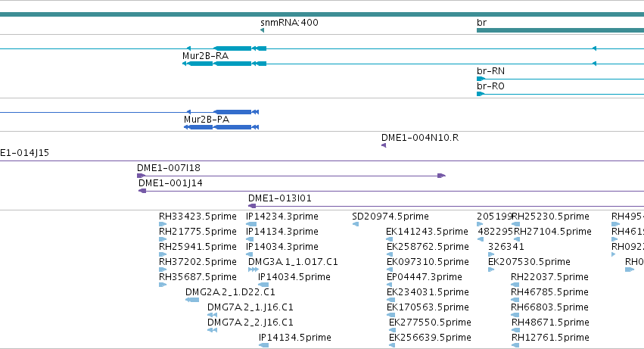The width and height of the screenshot is (644, 349).
Task: Click the DME1-004N10.R arrow glyph
Action: [384, 145]
